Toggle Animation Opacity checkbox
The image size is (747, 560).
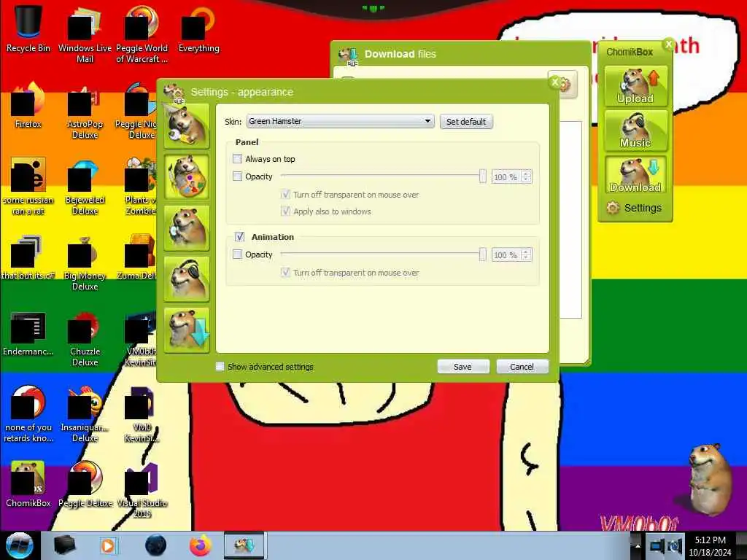[237, 254]
